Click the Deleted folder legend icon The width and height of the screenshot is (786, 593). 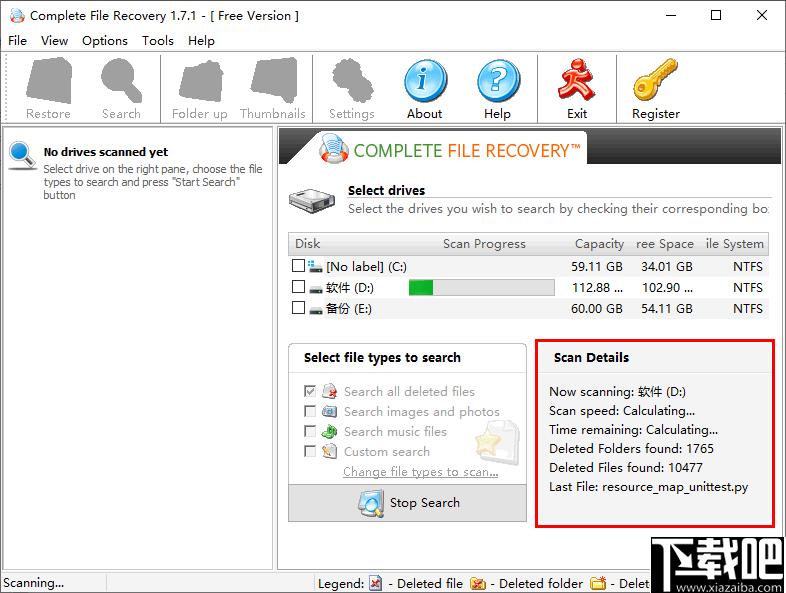click(x=478, y=583)
